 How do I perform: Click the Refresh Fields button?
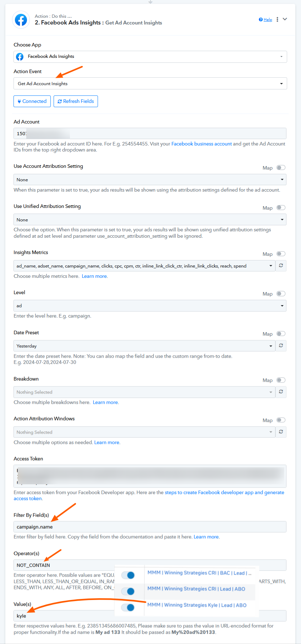coord(76,101)
